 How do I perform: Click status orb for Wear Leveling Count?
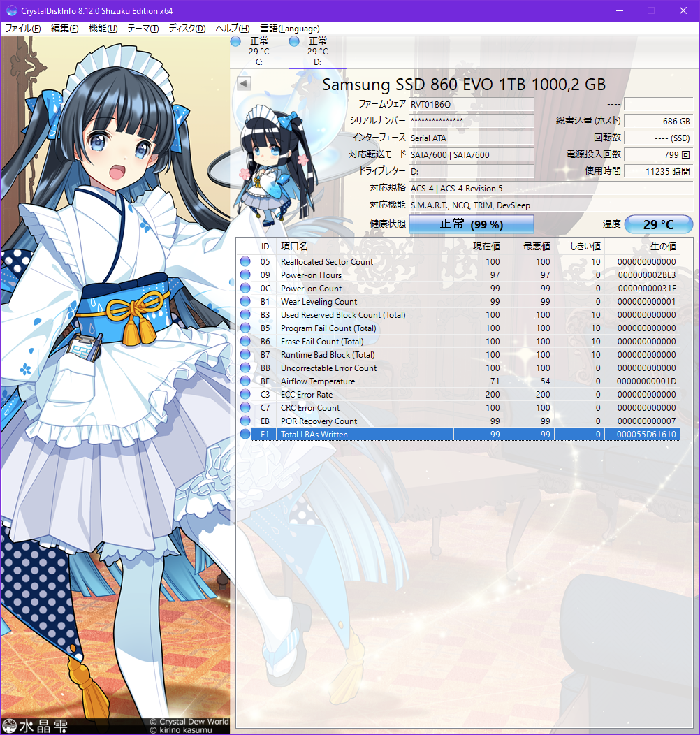point(245,301)
